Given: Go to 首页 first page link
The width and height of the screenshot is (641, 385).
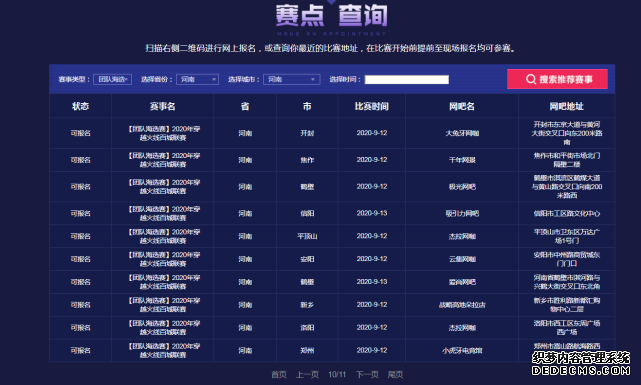Looking at the screenshot, I should (x=279, y=374).
